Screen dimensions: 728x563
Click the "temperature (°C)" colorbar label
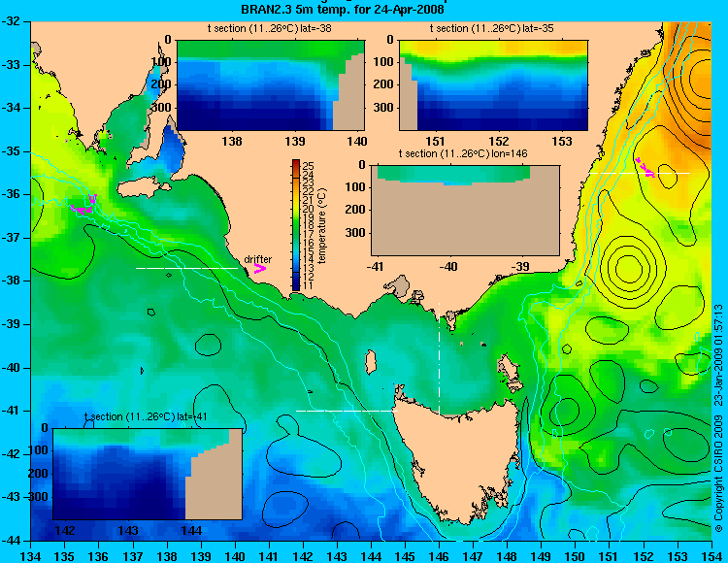point(322,225)
